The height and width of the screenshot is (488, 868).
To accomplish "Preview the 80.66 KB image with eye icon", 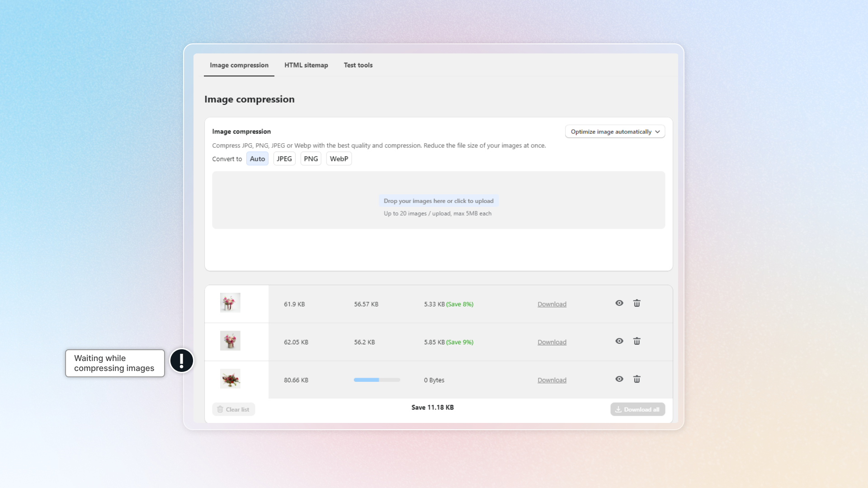I will [x=619, y=379].
